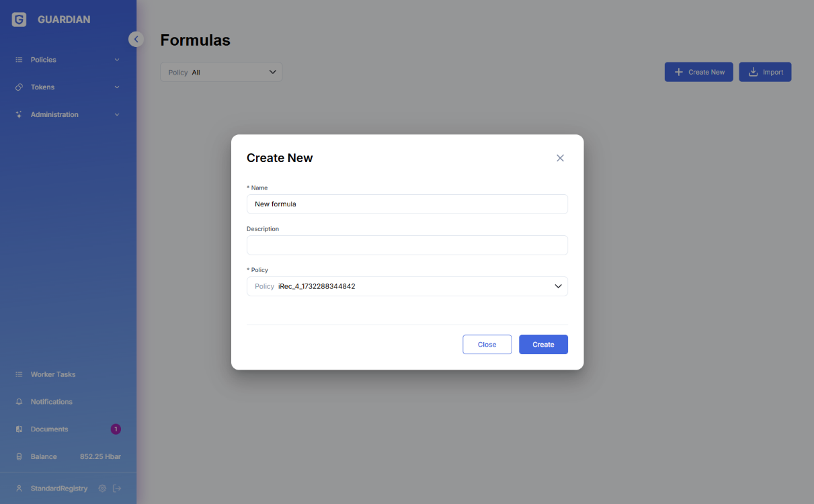Open the Policy All filter dropdown
The width and height of the screenshot is (814, 504).
click(221, 73)
